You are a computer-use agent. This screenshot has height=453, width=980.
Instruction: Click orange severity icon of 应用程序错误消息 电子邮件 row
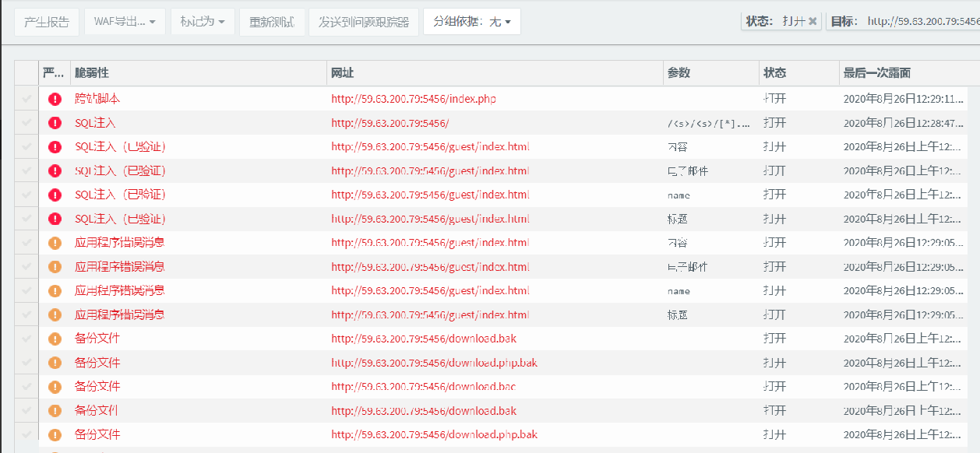55,267
